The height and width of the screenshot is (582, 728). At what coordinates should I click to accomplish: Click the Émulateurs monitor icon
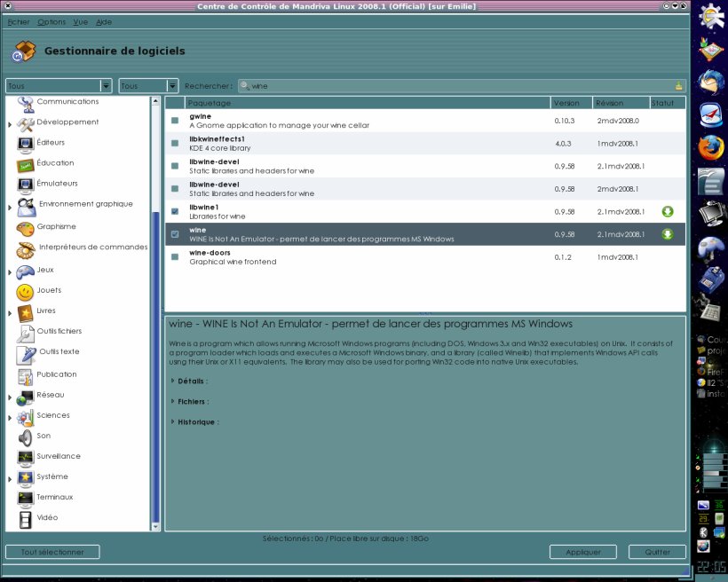click(26, 185)
